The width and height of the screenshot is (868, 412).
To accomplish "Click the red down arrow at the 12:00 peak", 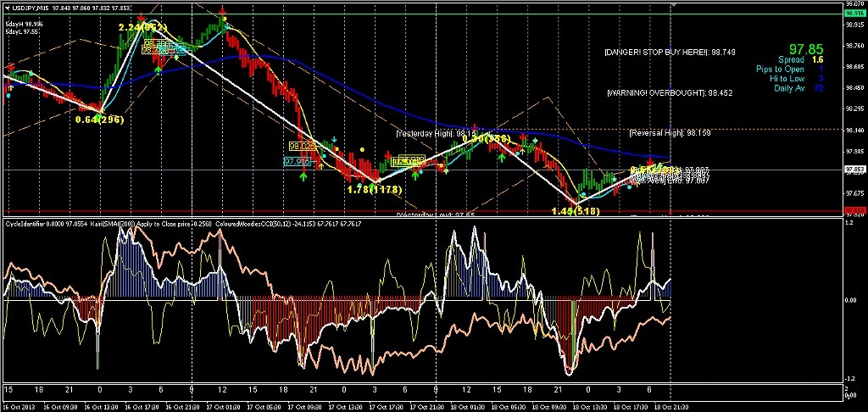I will pyautogui.click(x=222, y=12).
